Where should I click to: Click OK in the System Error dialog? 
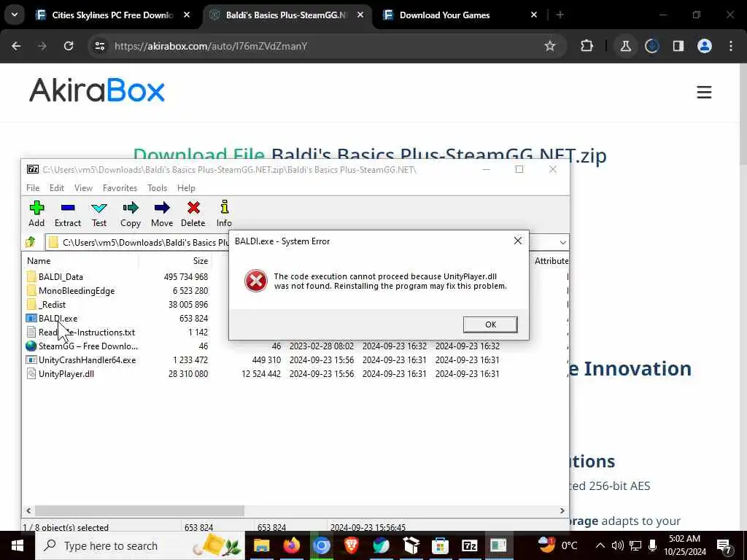(x=490, y=324)
